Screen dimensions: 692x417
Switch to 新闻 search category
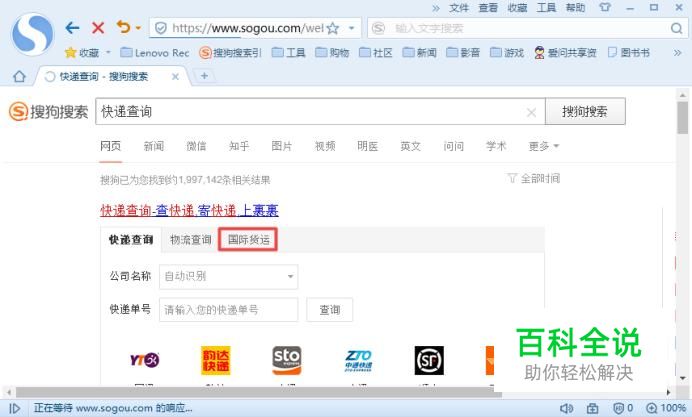tap(154, 146)
